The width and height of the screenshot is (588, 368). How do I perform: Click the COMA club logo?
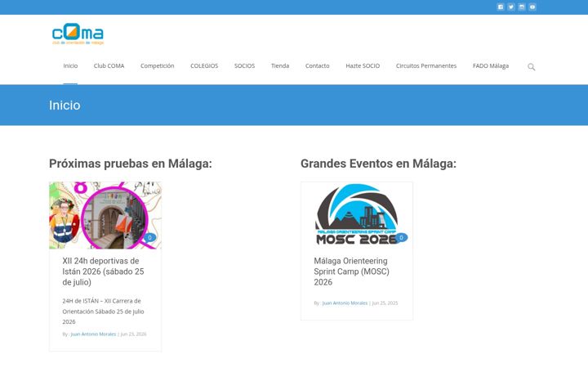pos(78,34)
